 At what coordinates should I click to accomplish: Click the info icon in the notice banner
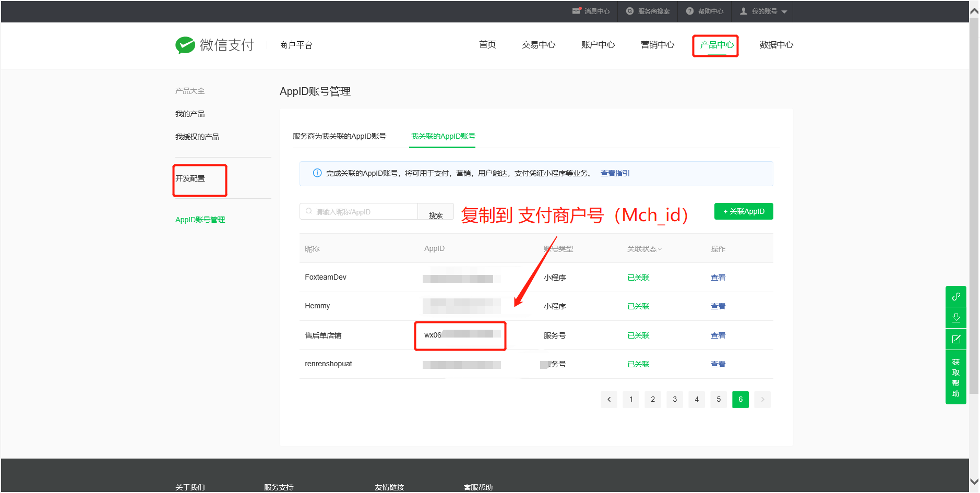coord(317,173)
